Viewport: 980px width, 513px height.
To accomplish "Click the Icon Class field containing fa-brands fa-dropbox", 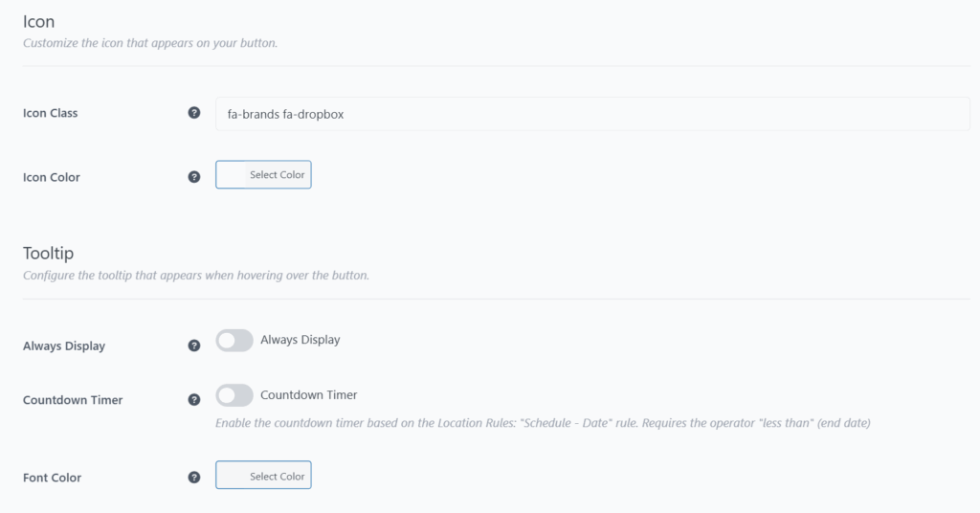I will tap(592, 114).
